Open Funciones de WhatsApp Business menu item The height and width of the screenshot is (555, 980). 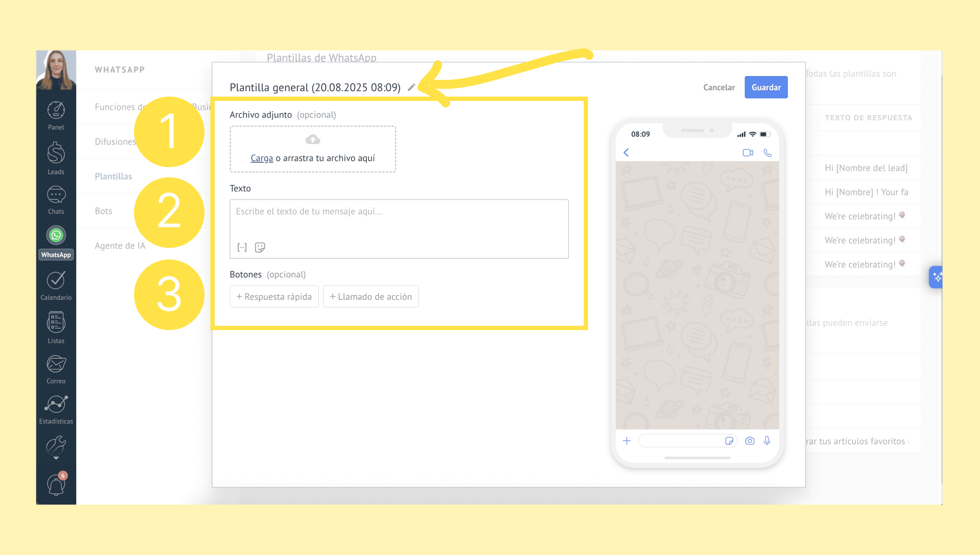click(152, 107)
